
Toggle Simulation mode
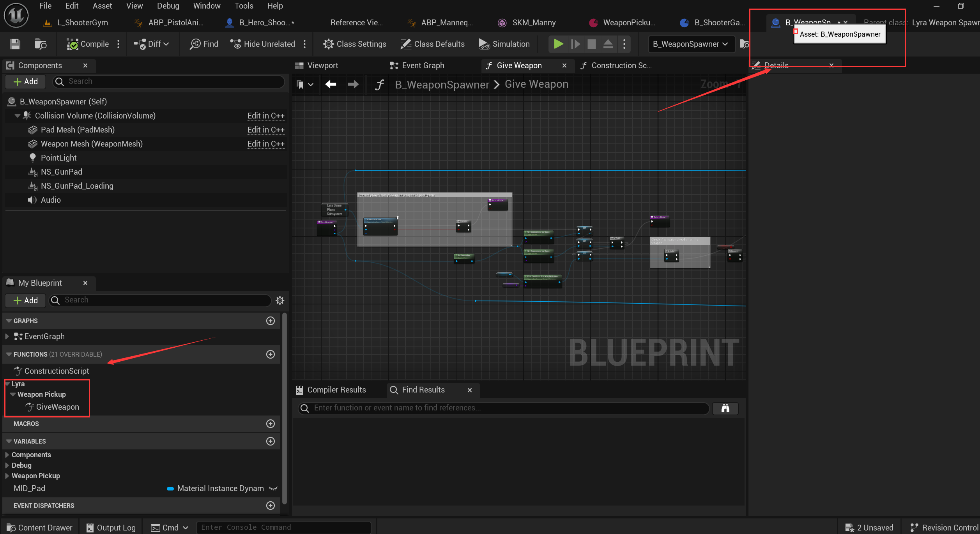(504, 44)
